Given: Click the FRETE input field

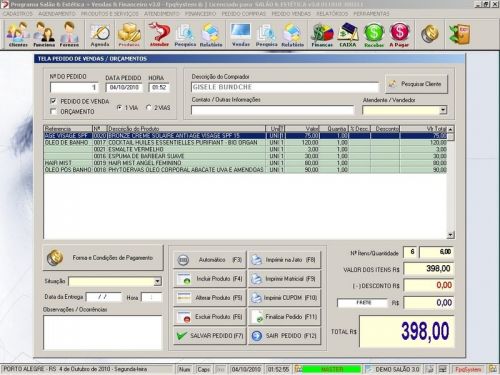Looking at the screenshot, I should tap(363, 303).
